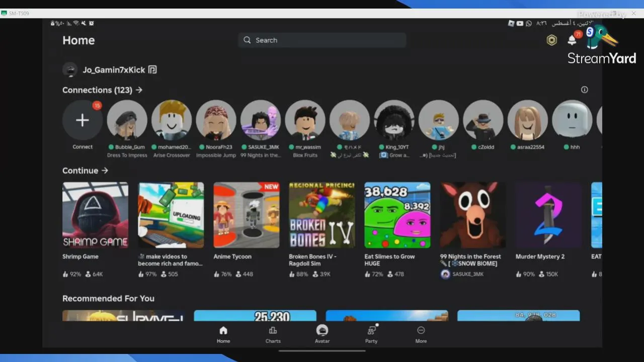Click SASUKE_3MK label under 99 Nights

tap(468, 274)
